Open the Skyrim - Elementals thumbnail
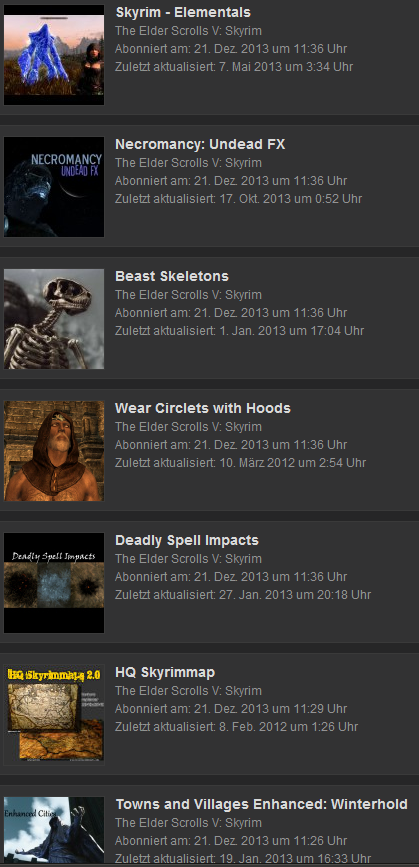Screen dimensions: 419x867 pos(54,55)
